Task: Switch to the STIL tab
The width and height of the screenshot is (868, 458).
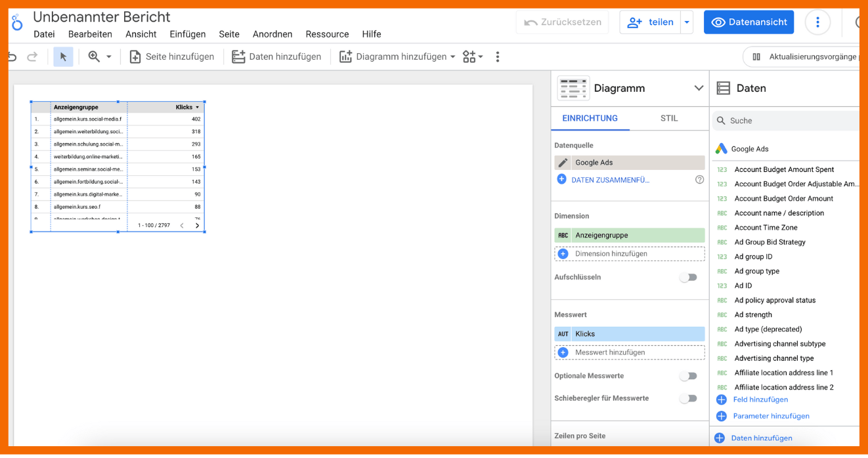Action: point(669,118)
